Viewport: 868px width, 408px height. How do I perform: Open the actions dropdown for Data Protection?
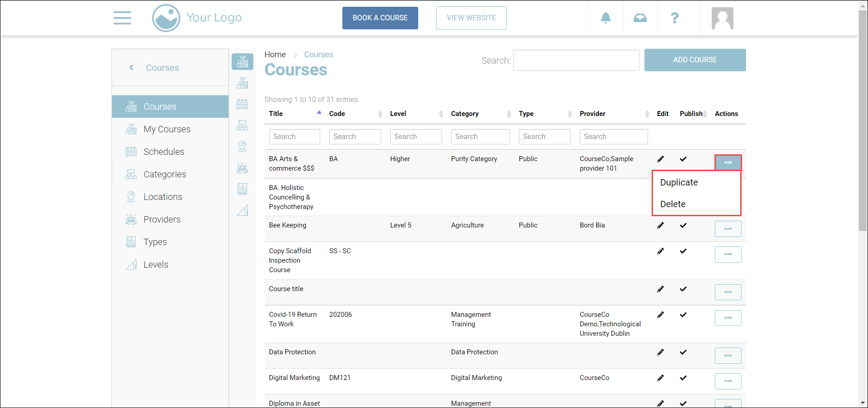[728, 356]
